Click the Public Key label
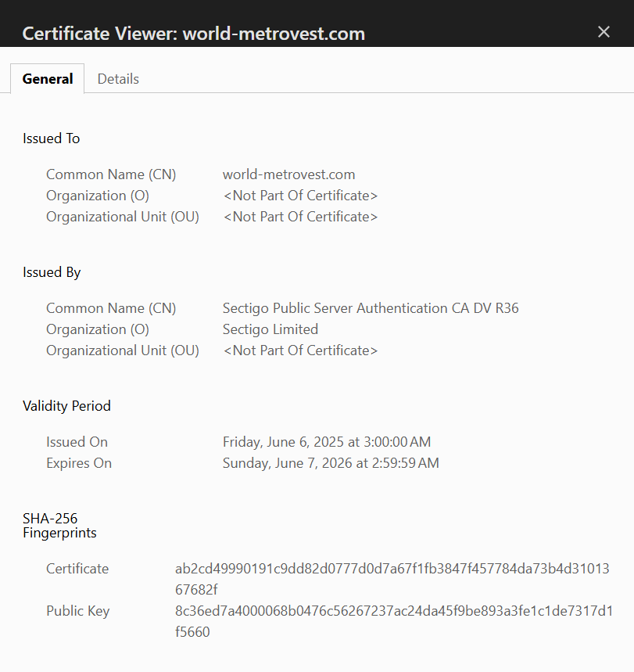 click(x=78, y=611)
